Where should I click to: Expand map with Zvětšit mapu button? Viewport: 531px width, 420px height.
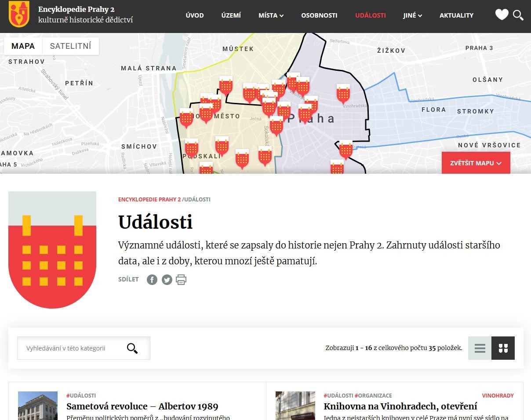tap(476, 163)
